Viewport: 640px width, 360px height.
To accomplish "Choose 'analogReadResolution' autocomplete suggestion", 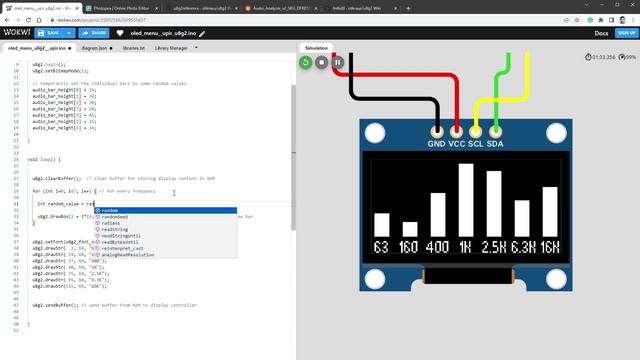I will 166,255.
